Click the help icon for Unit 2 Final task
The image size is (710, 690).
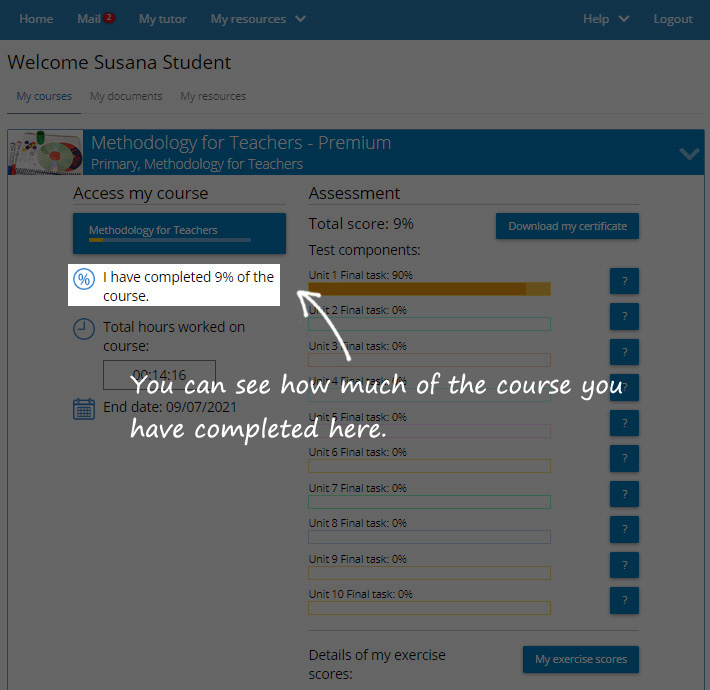624,317
